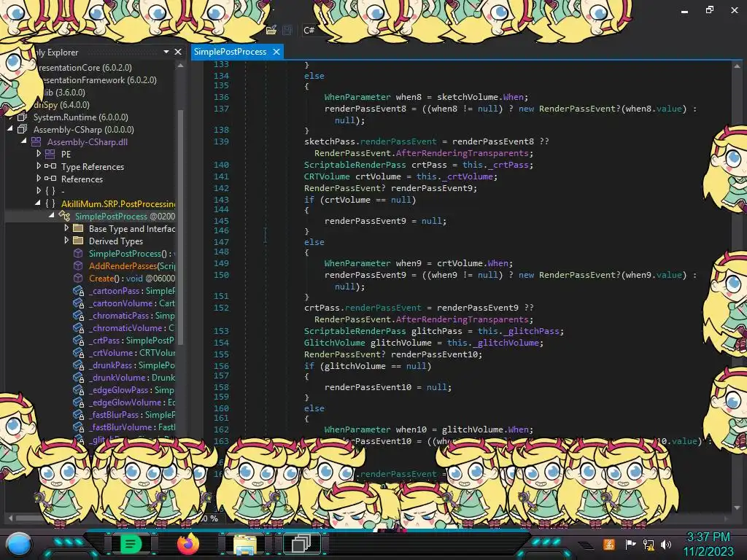Click the PE node icon
The image size is (747, 560).
pyautogui.click(x=50, y=154)
